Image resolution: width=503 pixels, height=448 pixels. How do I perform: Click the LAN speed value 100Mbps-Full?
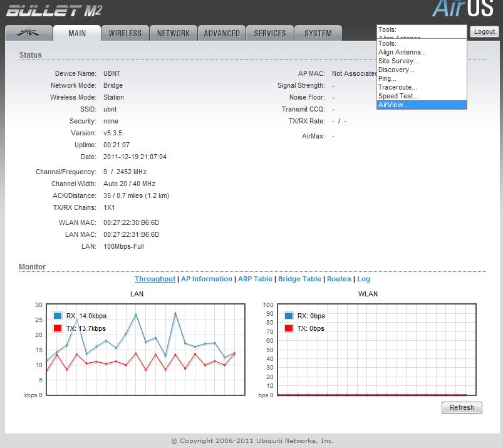pyautogui.click(x=123, y=246)
